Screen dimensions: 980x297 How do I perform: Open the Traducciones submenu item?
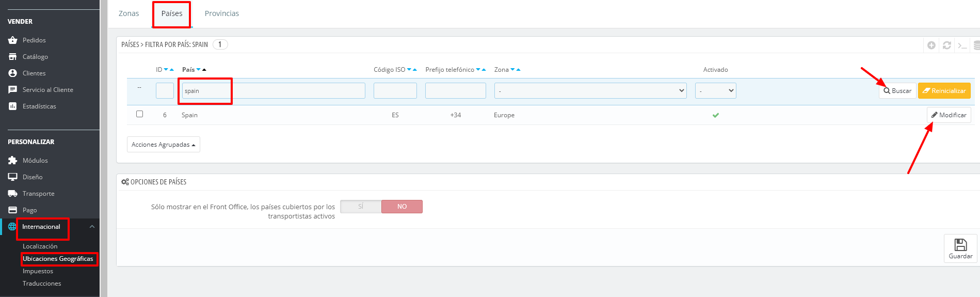click(42, 284)
